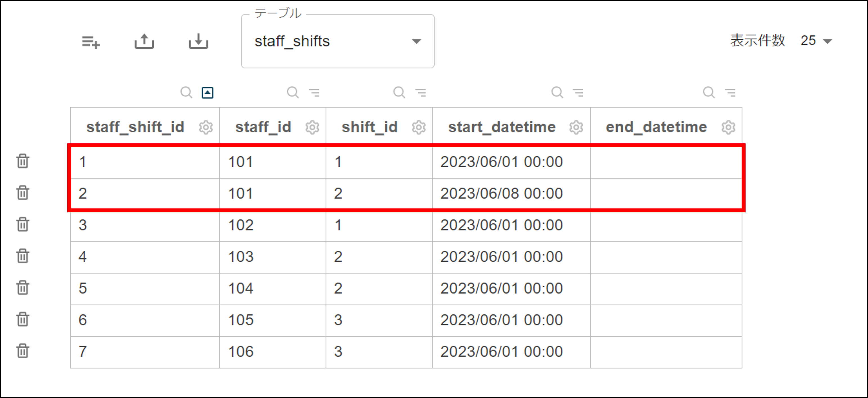Image resolution: width=868 pixels, height=398 pixels.
Task: Search the shift_id column
Action: click(399, 92)
